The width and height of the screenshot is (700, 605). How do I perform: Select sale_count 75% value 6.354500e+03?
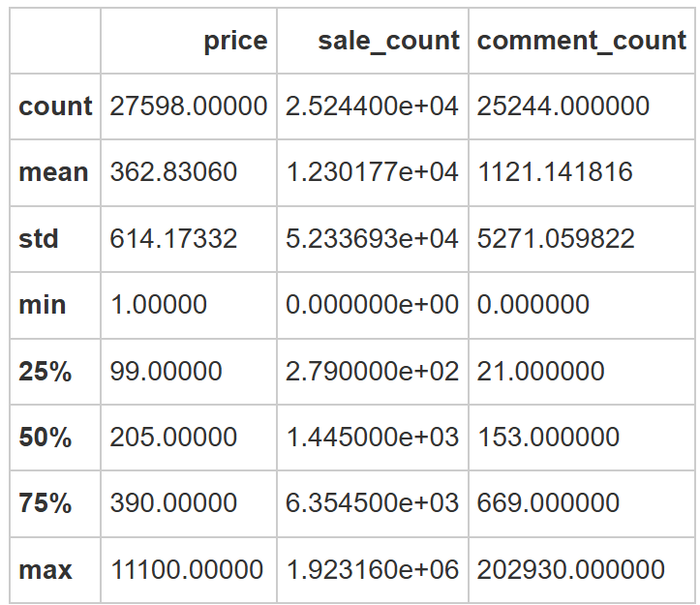(373, 502)
